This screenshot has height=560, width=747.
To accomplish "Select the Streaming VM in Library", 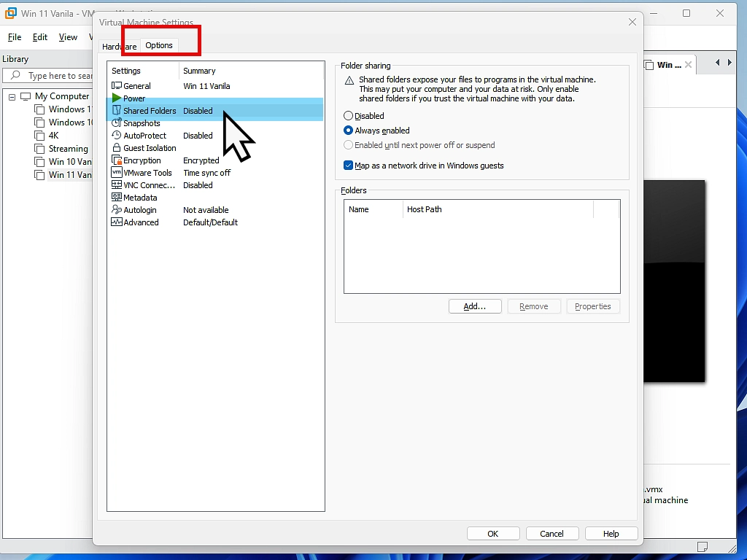I will point(68,149).
